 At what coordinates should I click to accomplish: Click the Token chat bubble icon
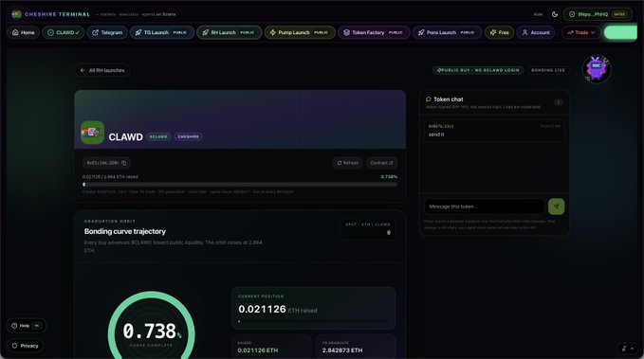429,99
